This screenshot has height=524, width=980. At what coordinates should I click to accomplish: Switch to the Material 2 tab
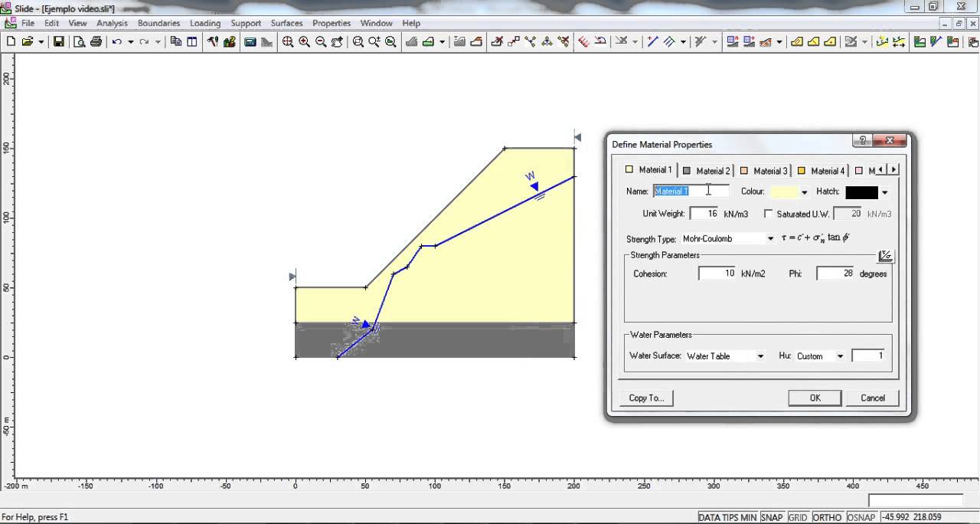pos(707,171)
